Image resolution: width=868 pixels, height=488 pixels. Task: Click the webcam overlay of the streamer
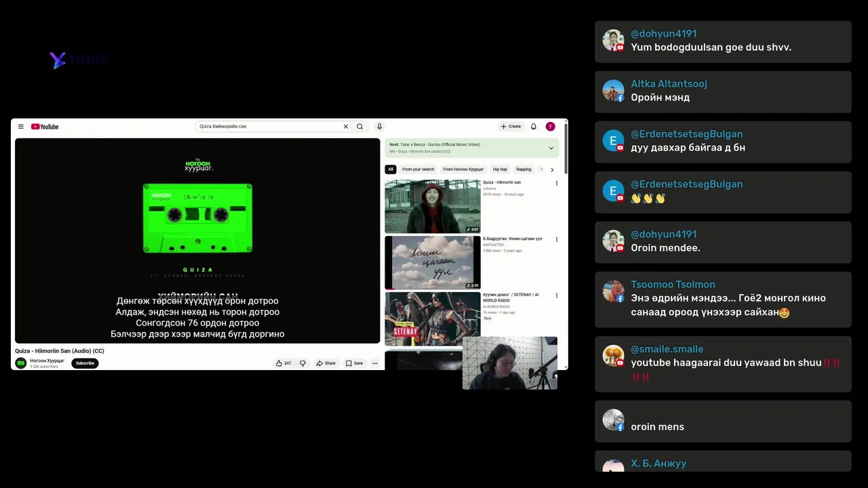tap(510, 363)
